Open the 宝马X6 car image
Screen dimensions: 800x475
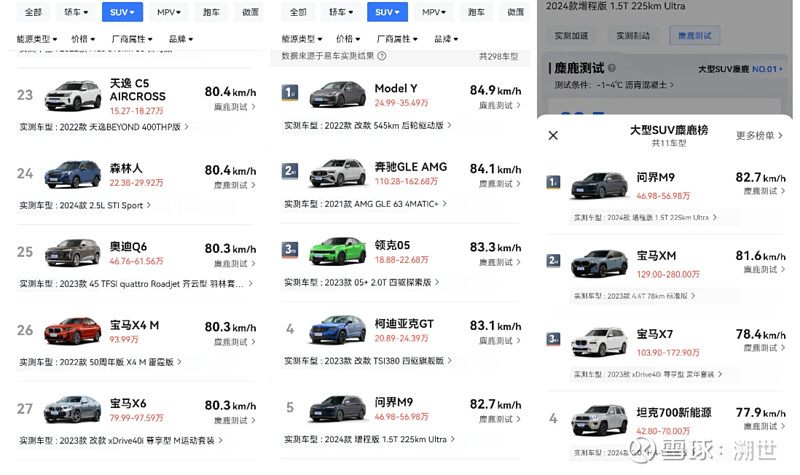coord(72,409)
